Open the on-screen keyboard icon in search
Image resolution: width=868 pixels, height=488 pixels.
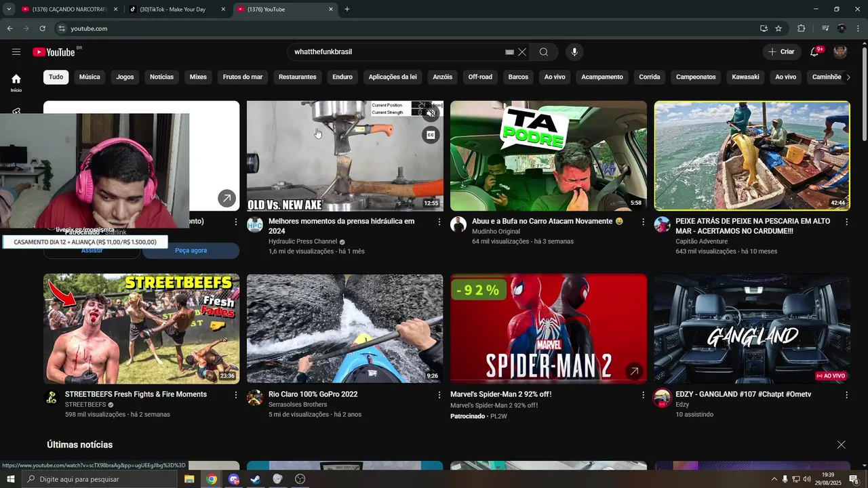pos(510,52)
